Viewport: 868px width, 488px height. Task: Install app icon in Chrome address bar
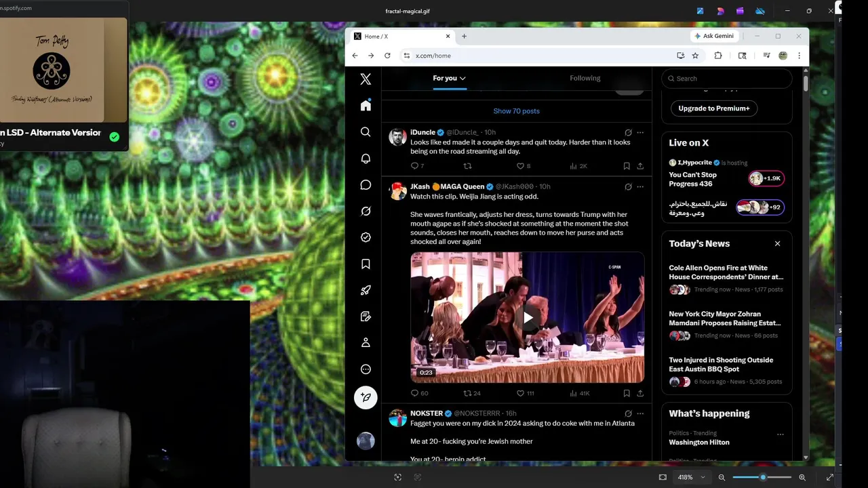pos(680,56)
